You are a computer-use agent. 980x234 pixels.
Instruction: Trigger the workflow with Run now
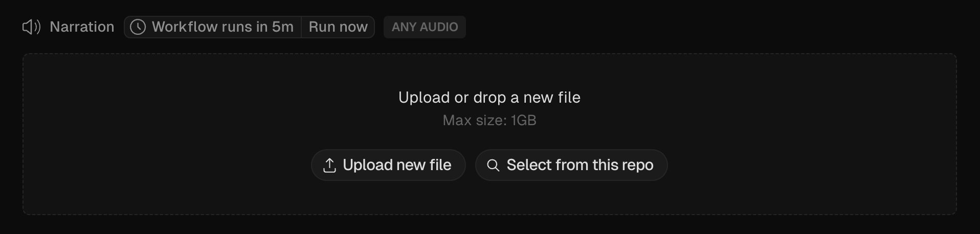click(338, 27)
